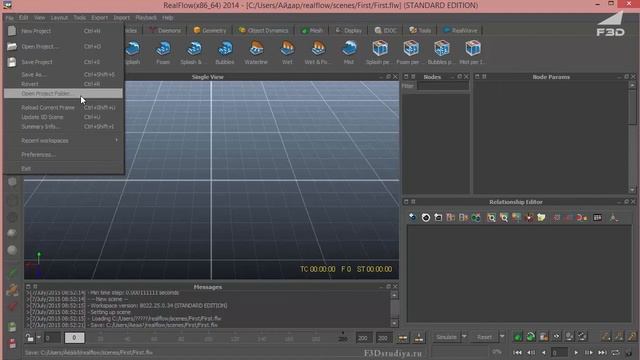Add the Bubbles node icon
The image size is (640, 360).
coord(225,49)
